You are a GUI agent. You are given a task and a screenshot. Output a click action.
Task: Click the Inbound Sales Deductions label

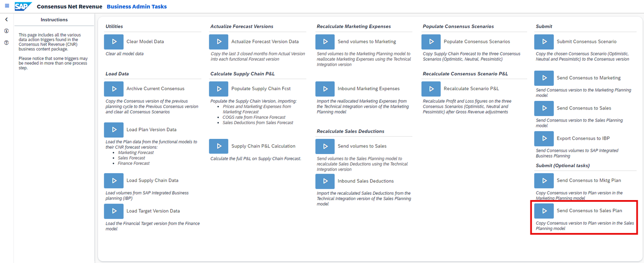click(366, 181)
